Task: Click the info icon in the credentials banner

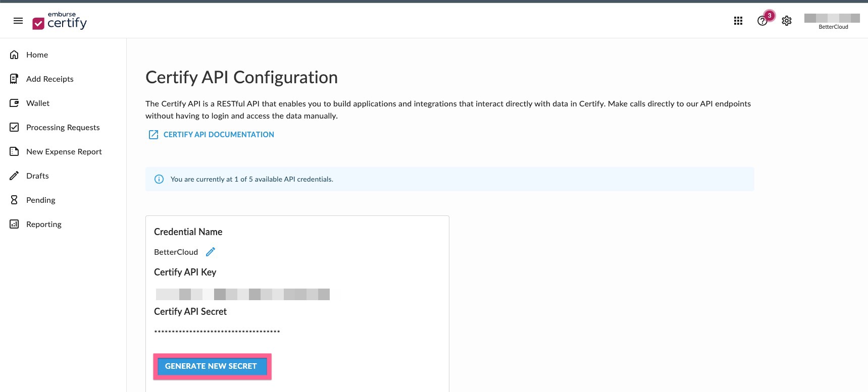Action: click(x=159, y=179)
